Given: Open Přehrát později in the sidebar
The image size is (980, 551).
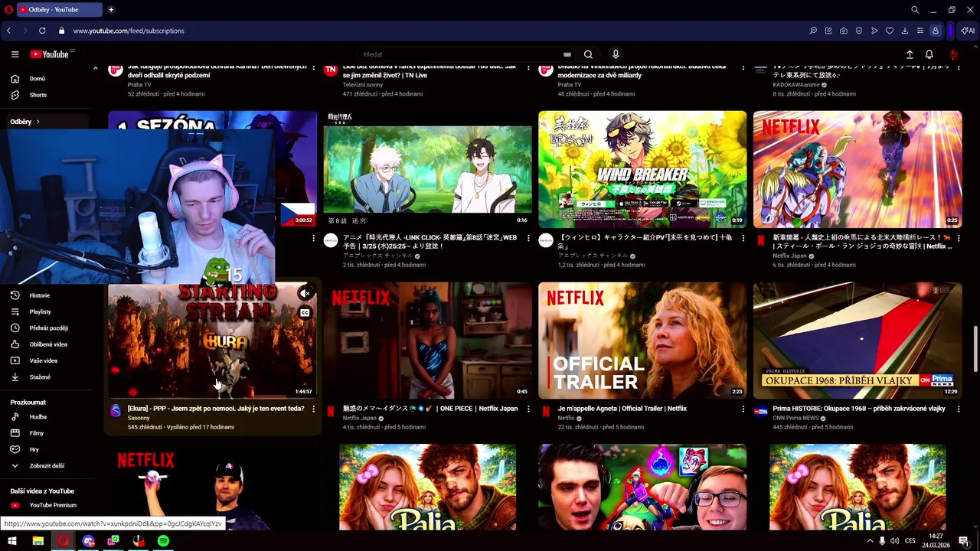Looking at the screenshot, I should click(47, 328).
